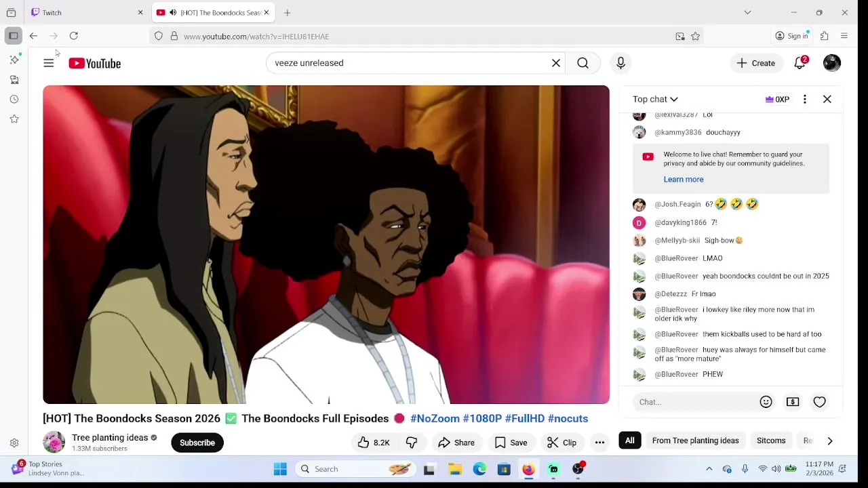
Task: Open Microsoft Edge from the taskbar
Action: coord(479,469)
